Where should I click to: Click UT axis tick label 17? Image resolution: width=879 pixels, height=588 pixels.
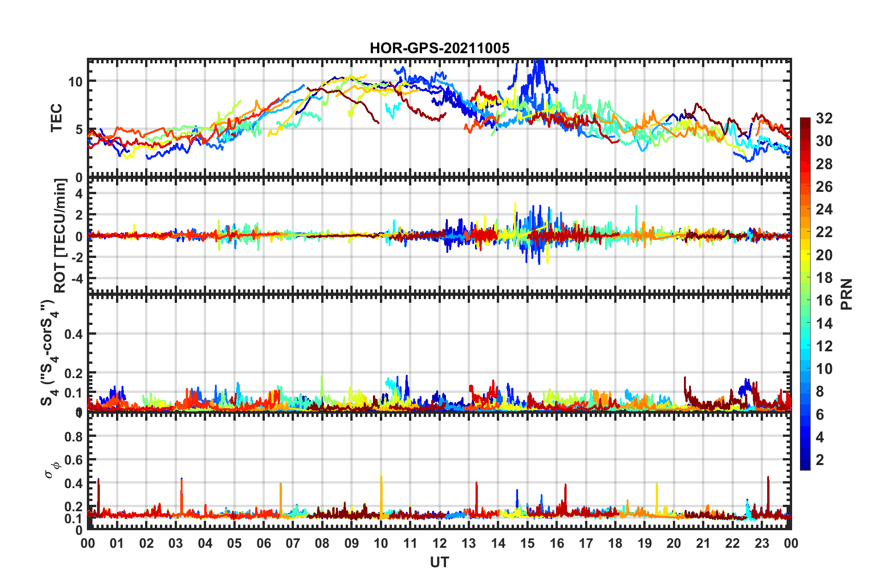[x=586, y=543]
